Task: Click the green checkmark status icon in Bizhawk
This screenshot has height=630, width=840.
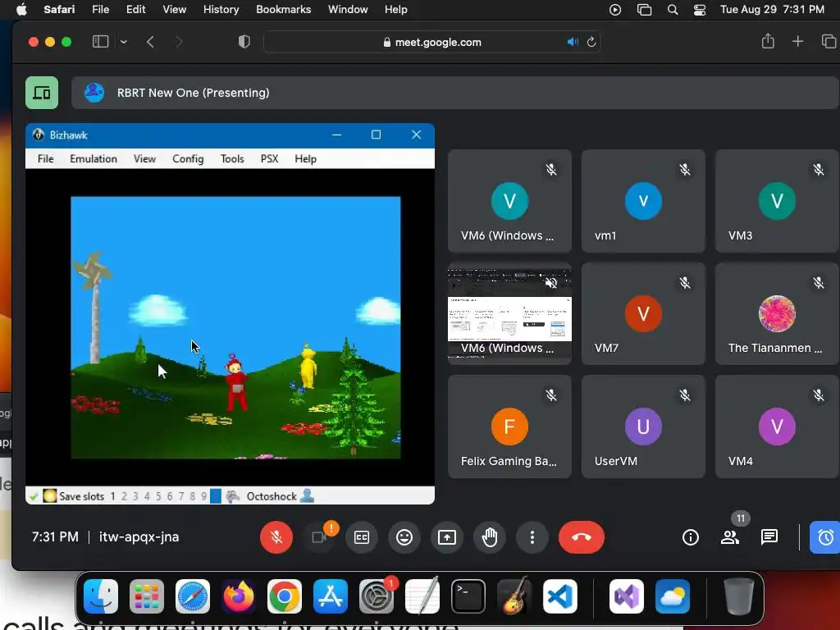Action: tap(34, 496)
